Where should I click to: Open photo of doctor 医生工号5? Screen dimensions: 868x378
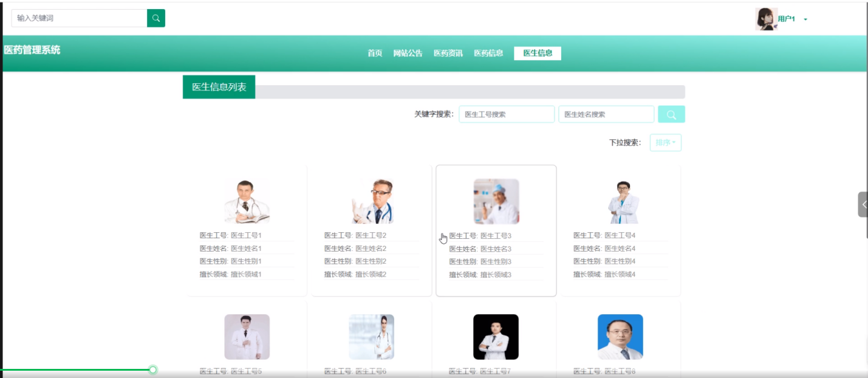pyautogui.click(x=247, y=337)
